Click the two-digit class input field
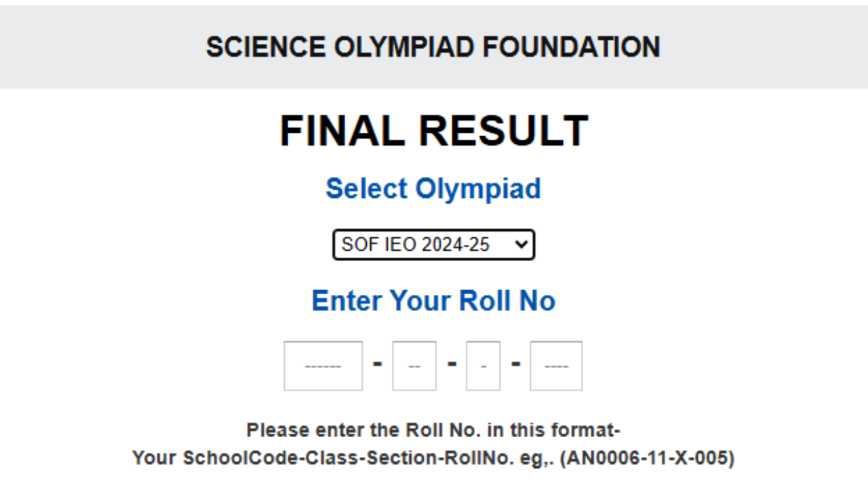This screenshot has height=488, width=868. pyautogui.click(x=414, y=366)
